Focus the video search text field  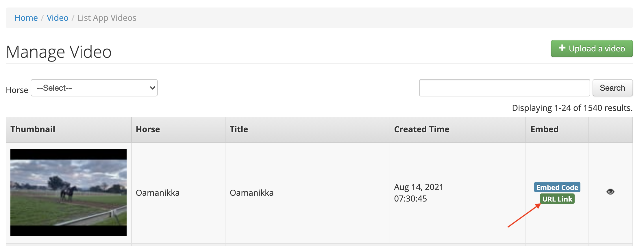(x=504, y=88)
